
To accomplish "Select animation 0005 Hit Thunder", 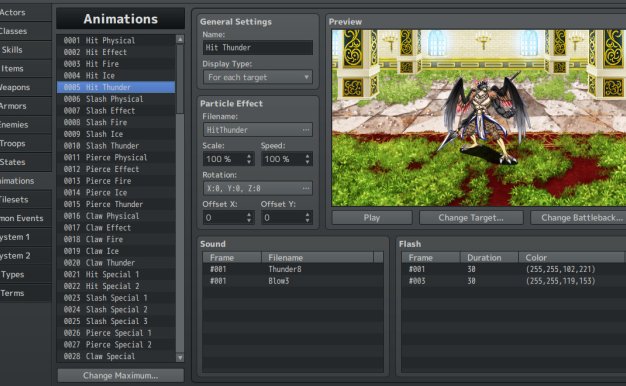I will pos(116,87).
